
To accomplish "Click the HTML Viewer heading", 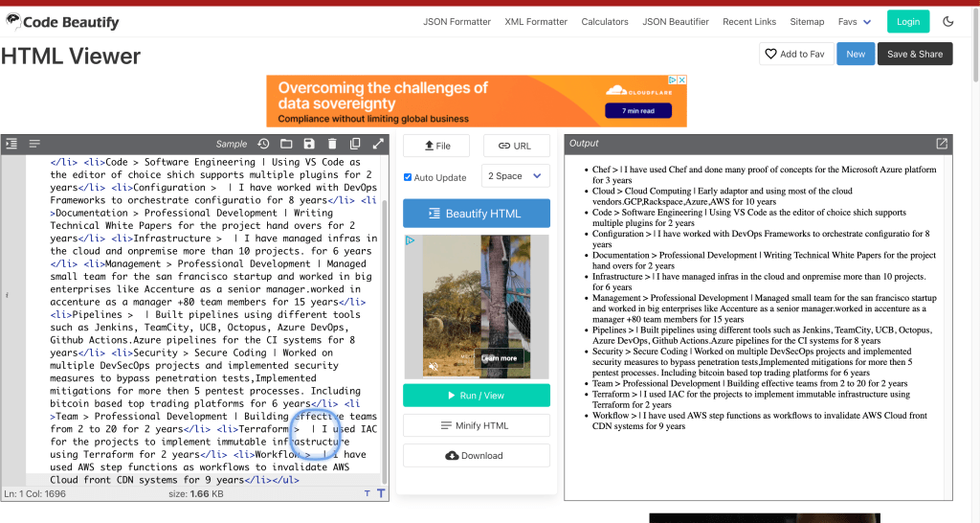I will click(71, 57).
